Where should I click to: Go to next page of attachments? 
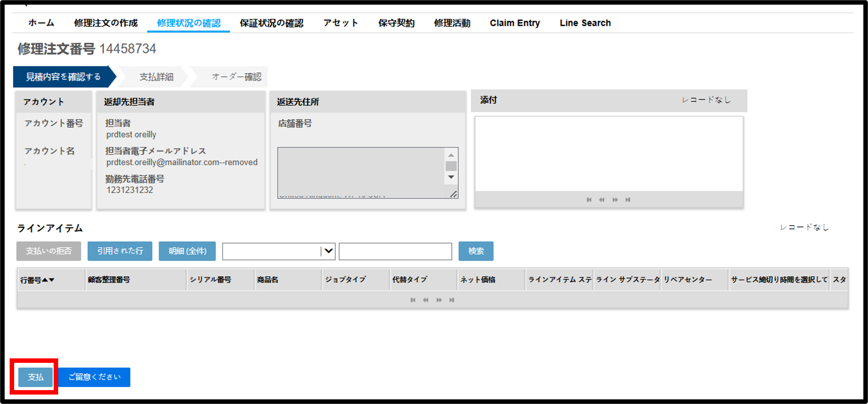tap(615, 200)
